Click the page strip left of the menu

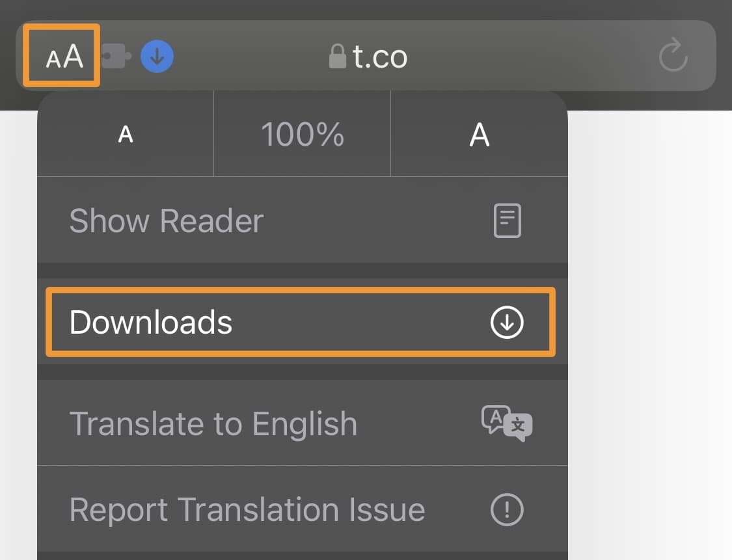point(18,325)
